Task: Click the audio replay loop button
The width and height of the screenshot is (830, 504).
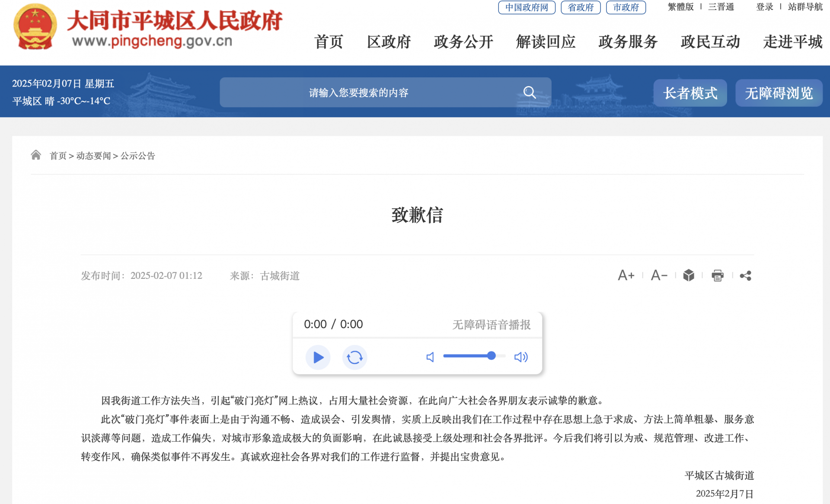Action: (354, 357)
